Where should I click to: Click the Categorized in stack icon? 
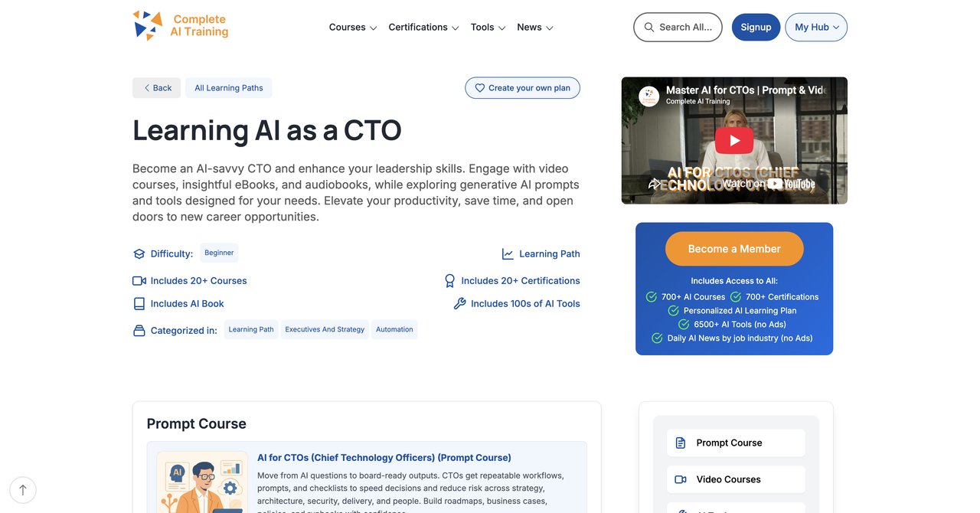(139, 331)
